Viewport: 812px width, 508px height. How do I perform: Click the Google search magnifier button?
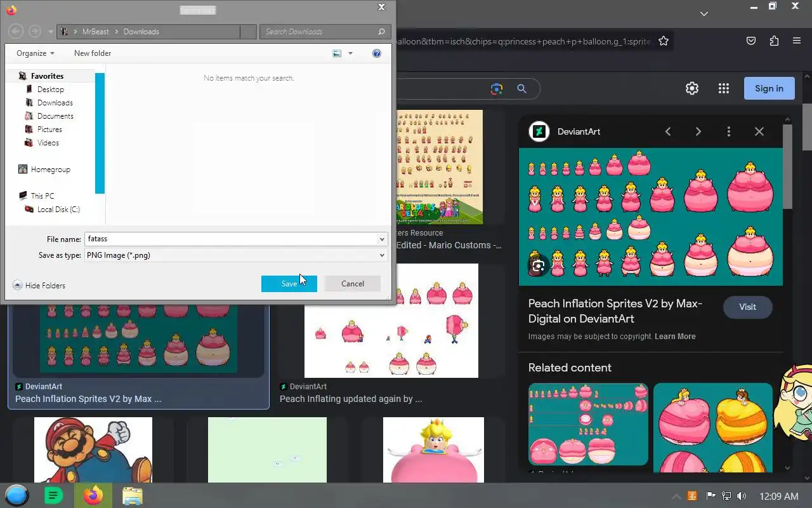521,89
